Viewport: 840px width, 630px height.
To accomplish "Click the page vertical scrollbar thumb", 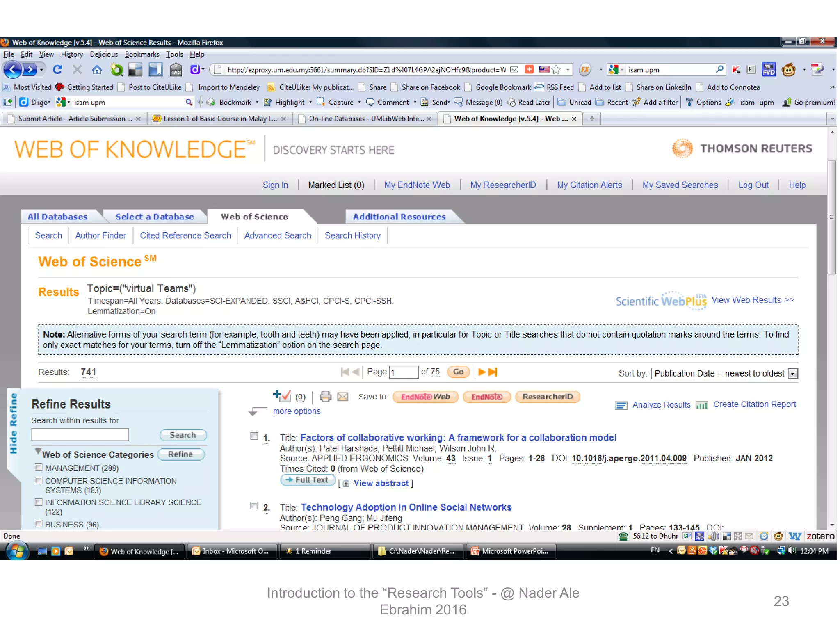I will click(x=831, y=217).
